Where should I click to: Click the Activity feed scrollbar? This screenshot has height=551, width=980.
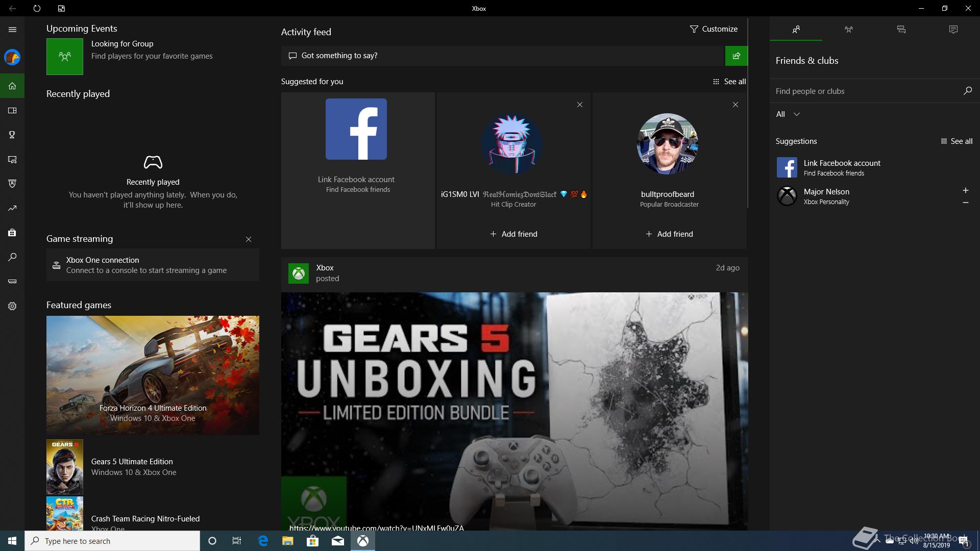(748, 113)
